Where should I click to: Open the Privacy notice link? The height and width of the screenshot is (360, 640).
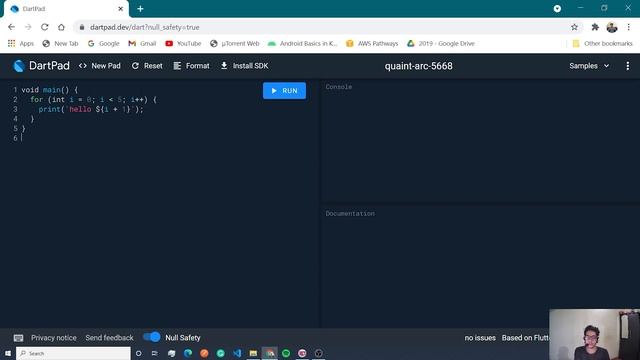[x=54, y=338]
